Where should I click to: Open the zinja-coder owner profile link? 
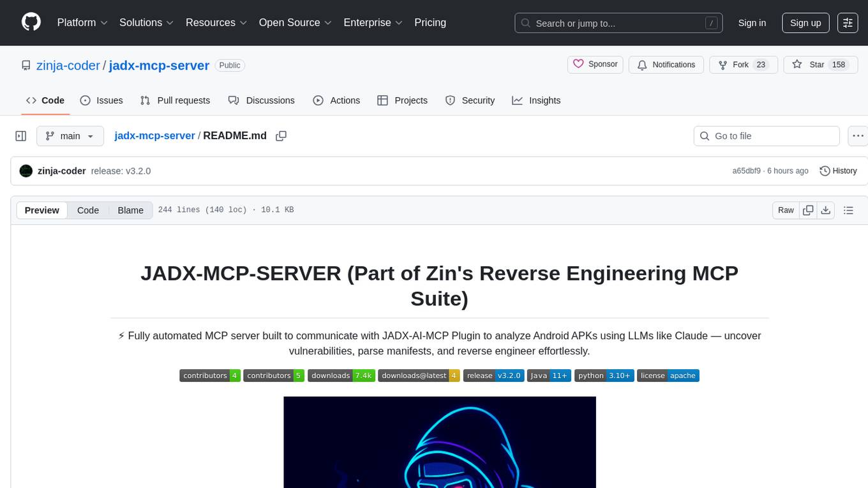pos(68,65)
